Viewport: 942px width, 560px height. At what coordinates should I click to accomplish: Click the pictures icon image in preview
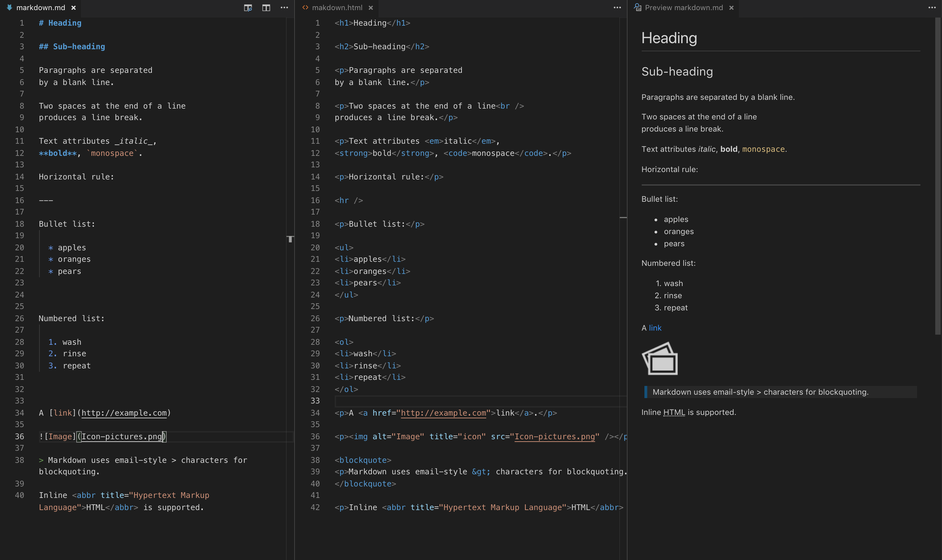point(660,359)
